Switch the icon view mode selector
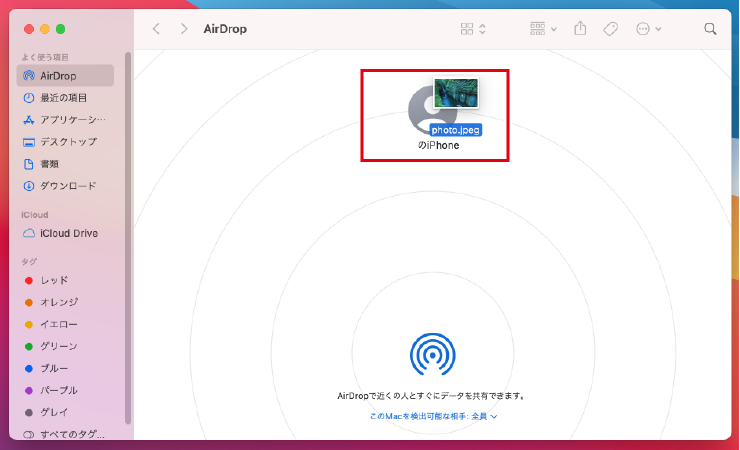Image resolution: width=740 pixels, height=450 pixels. pyautogui.click(x=473, y=29)
